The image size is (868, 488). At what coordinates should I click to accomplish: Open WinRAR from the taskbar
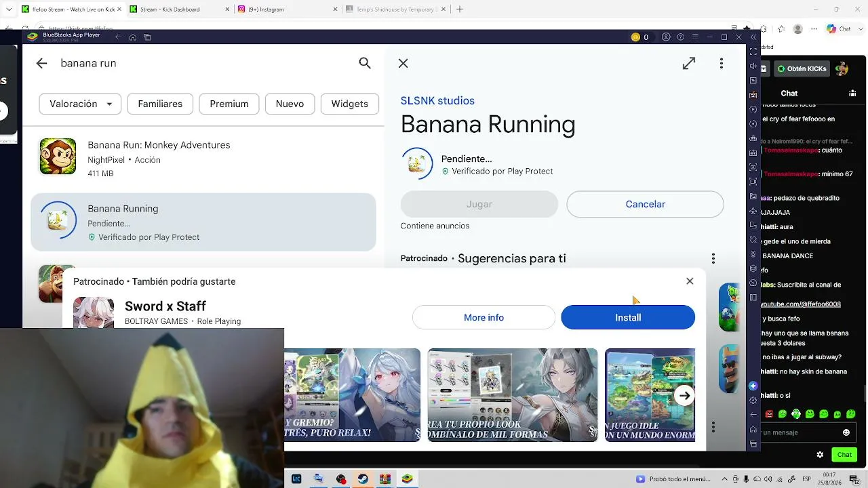click(x=385, y=479)
